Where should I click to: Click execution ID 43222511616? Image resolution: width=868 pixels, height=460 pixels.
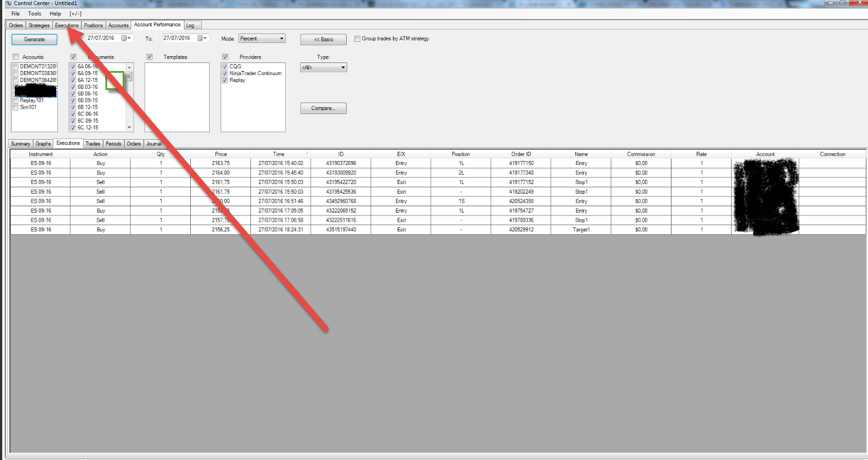341,220
